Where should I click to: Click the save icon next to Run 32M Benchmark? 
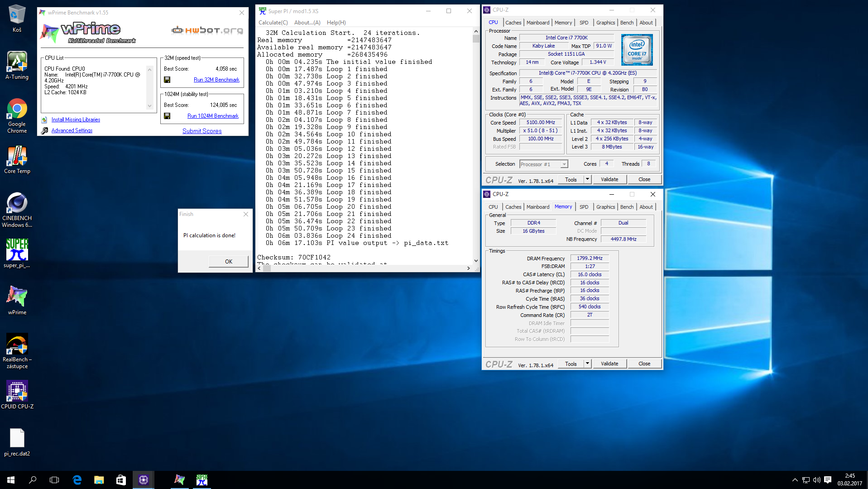click(167, 80)
